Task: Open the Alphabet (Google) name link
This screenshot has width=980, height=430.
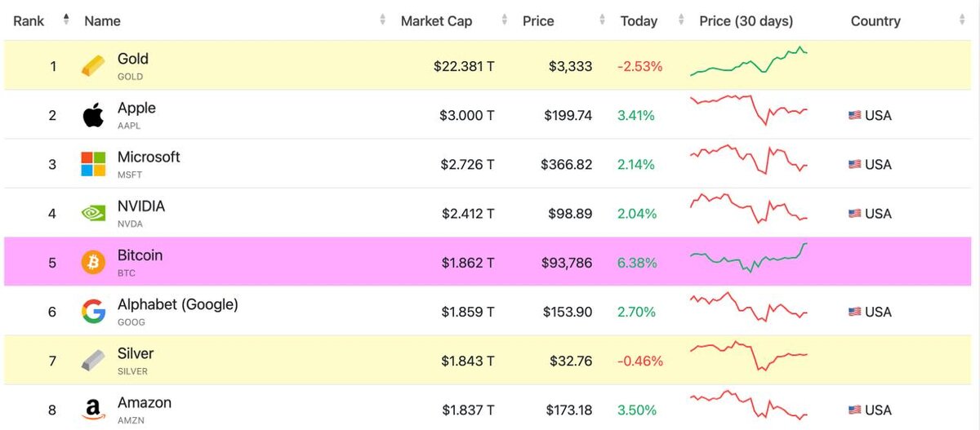Action: point(177,304)
